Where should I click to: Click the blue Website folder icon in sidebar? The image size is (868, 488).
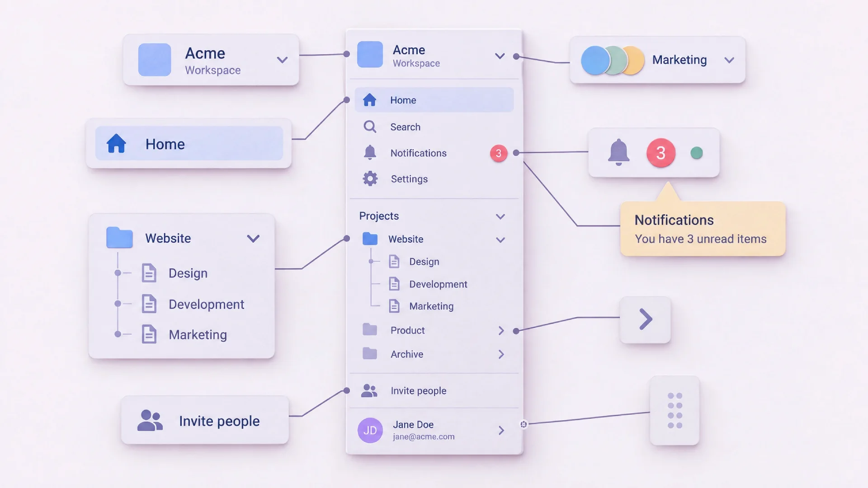(370, 239)
